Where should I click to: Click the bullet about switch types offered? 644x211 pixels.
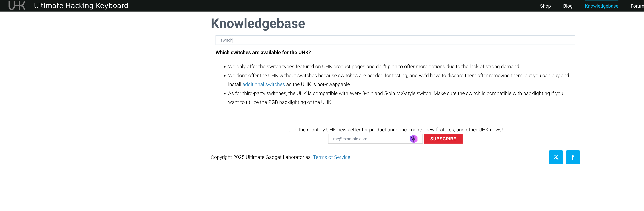point(374,67)
